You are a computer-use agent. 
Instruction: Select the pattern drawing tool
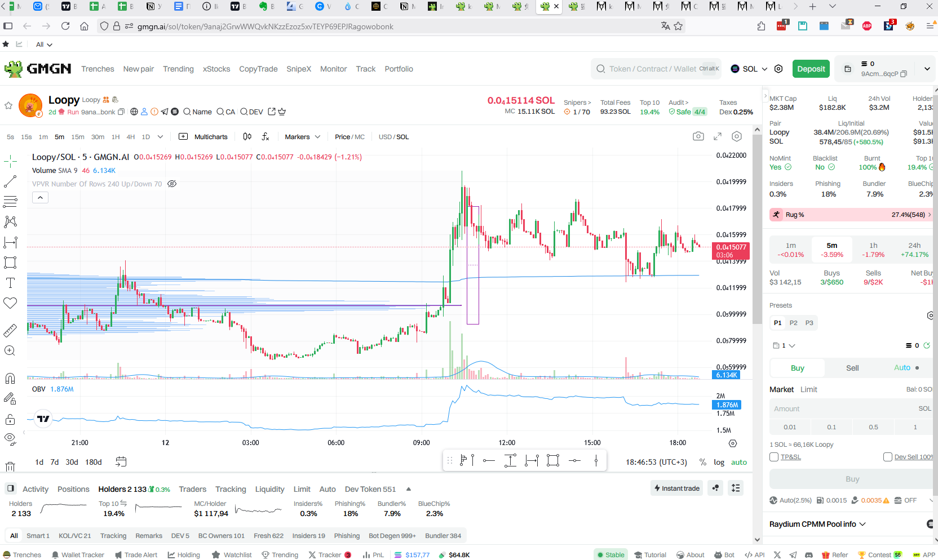coord(10,222)
